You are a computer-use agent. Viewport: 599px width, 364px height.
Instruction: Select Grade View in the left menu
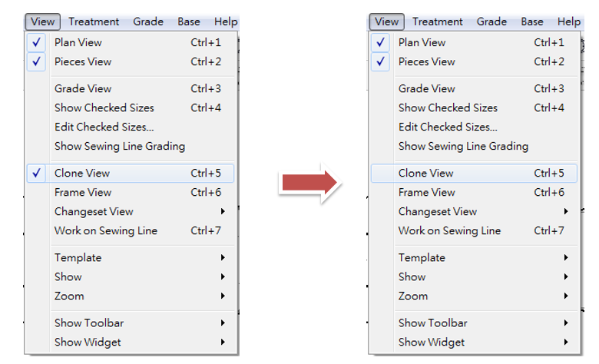coord(83,89)
